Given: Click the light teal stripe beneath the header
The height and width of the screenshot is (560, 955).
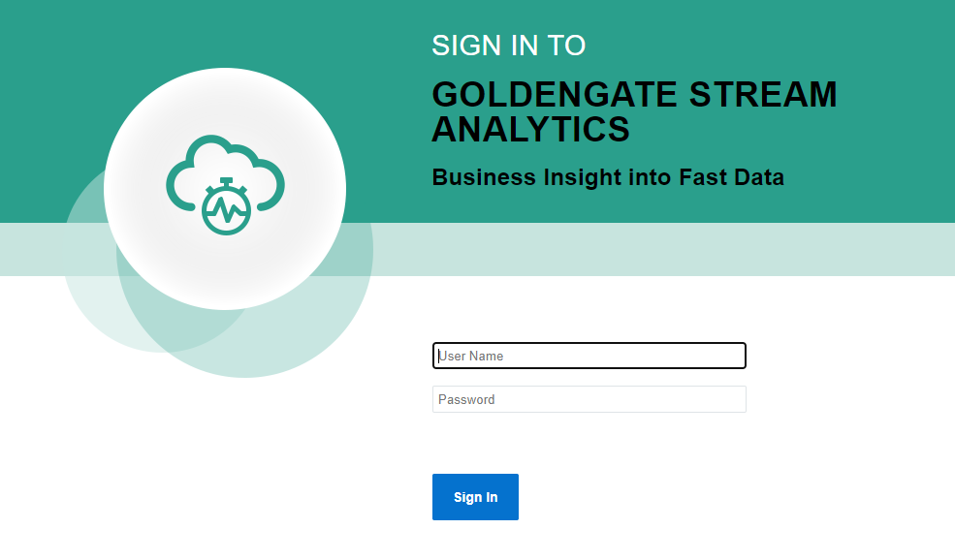Looking at the screenshot, I should coord(679,250).
